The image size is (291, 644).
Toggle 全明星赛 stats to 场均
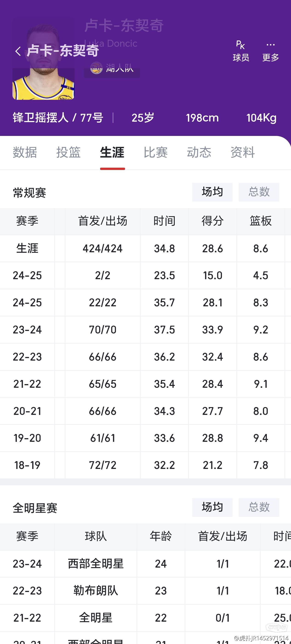[212, 507]
